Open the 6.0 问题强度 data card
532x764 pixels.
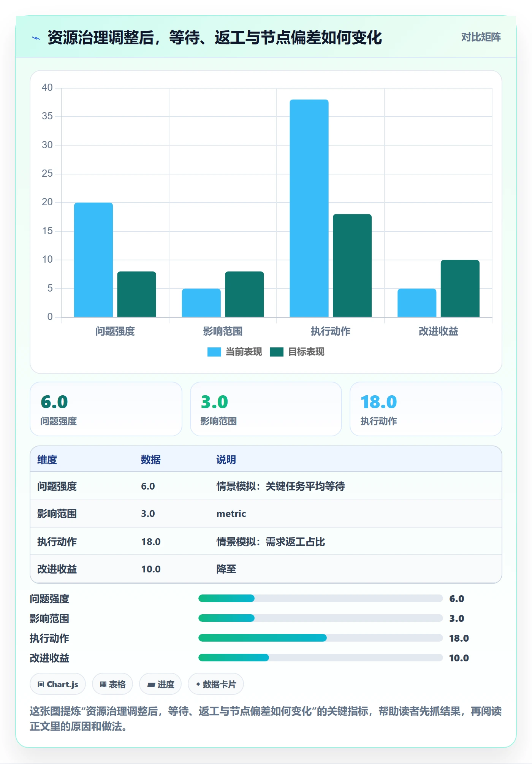(106, 409)
